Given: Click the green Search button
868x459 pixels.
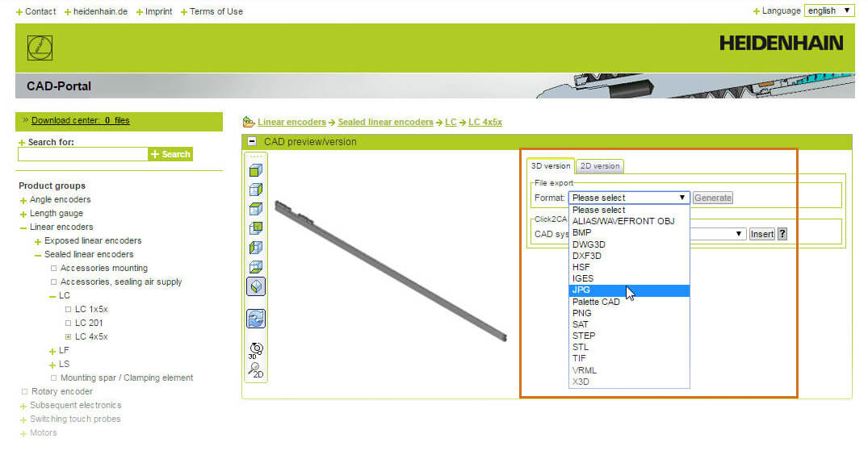Looking at the screenshot, I should tap(170, 154).
